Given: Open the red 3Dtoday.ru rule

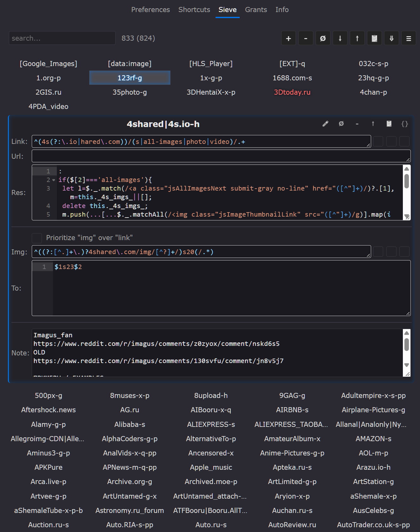Looking at the screenshot, I should point(292,92).
